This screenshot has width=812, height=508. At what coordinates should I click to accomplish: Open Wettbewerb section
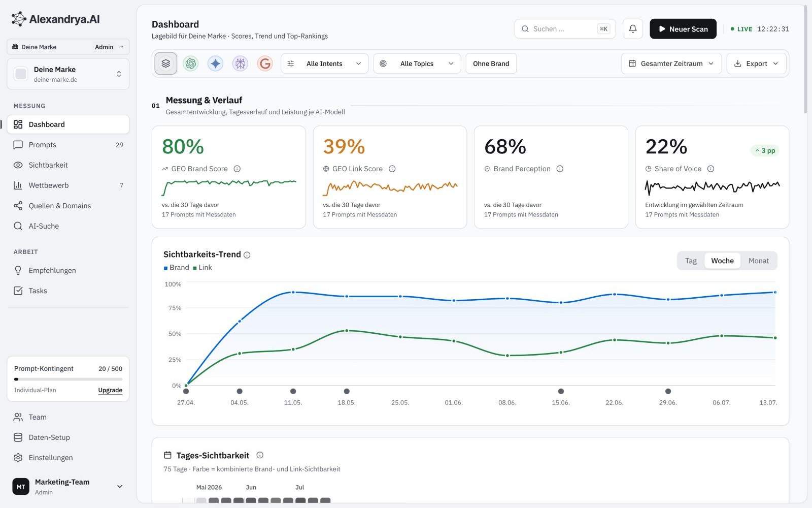click(68, 185)
